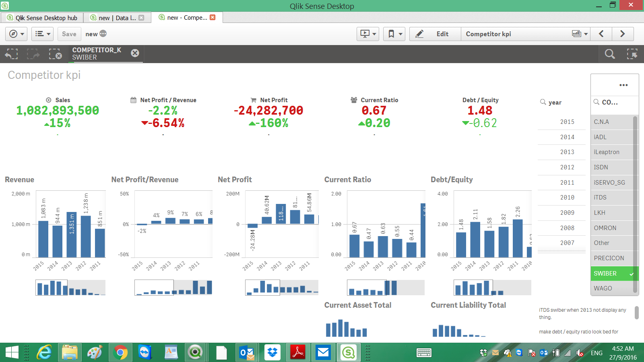Viewport: 644px width, 362px height.
Task: Click the Net Profit chart mini range slider
Action: [282, 288]
